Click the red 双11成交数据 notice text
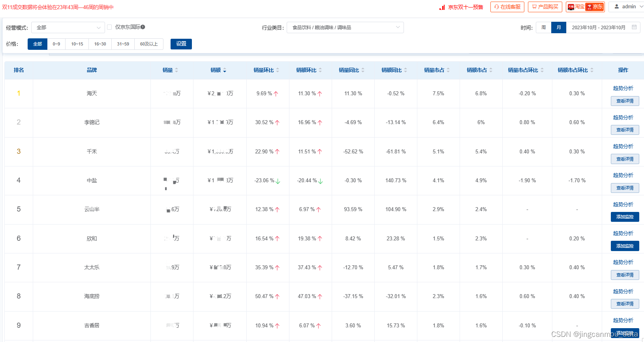 [58, 7]
